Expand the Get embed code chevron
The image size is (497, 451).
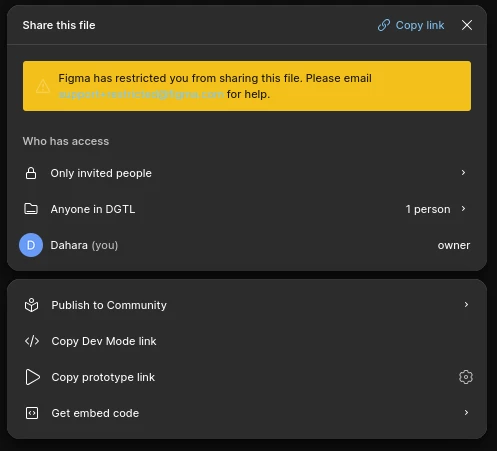click(466, 412)
